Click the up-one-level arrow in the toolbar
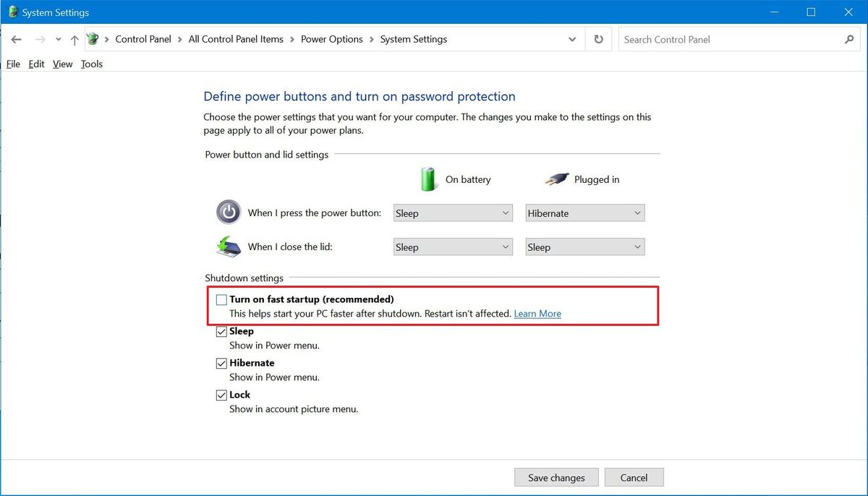 [75, 39]
